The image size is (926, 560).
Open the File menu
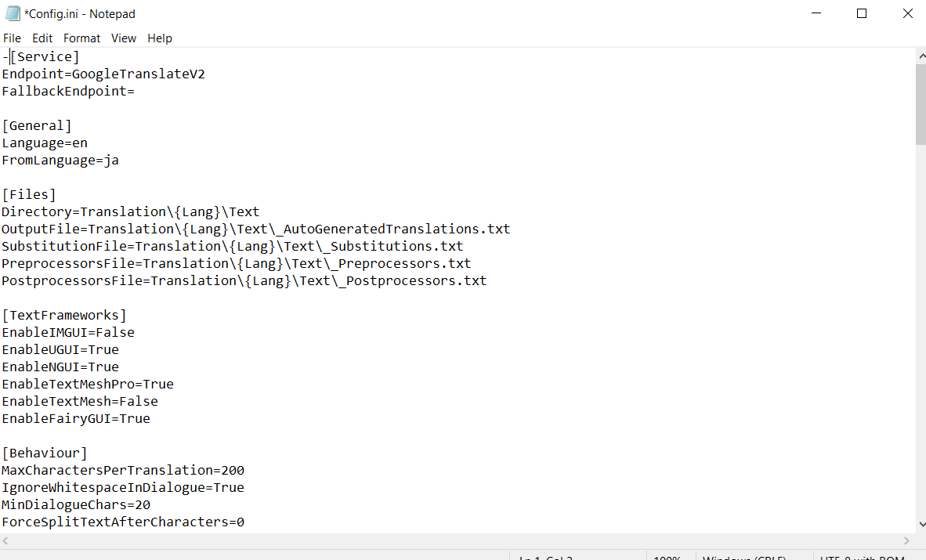12,38
